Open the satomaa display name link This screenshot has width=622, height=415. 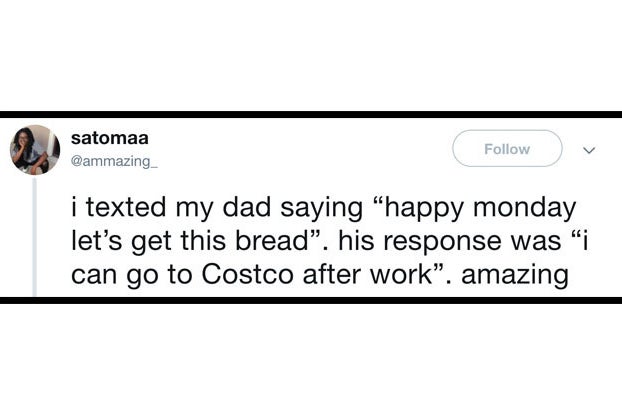[x=109, y=138]
